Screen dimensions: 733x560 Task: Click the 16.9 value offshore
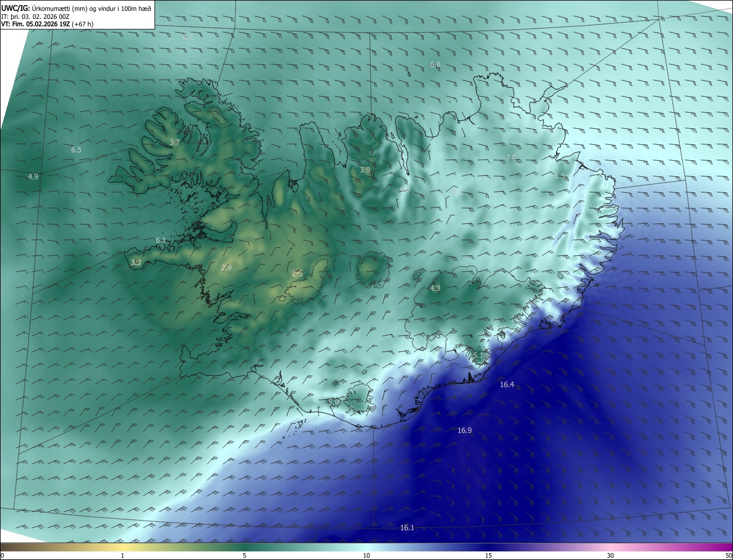point(464,430)
